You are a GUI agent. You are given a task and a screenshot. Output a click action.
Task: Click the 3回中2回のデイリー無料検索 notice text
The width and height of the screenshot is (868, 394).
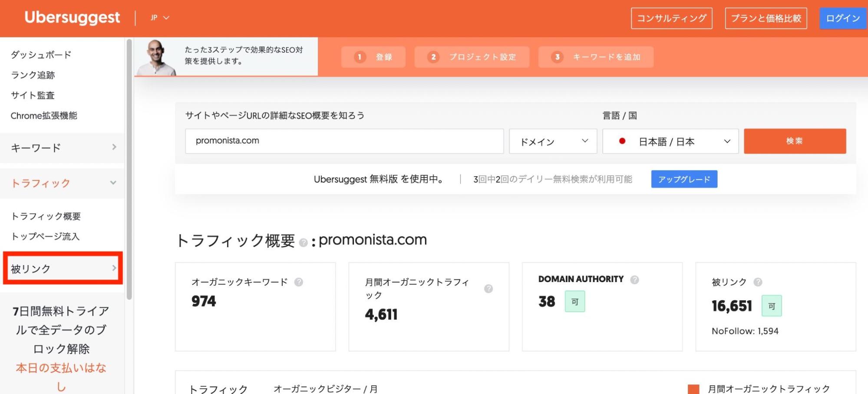pyautogui.click(x=553, y=179)
